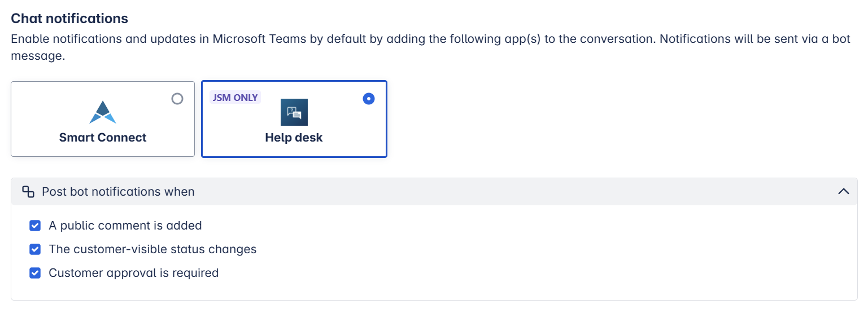Select the Help desk radio button
This screenshot has height=313, width=868.
(369, 99)
